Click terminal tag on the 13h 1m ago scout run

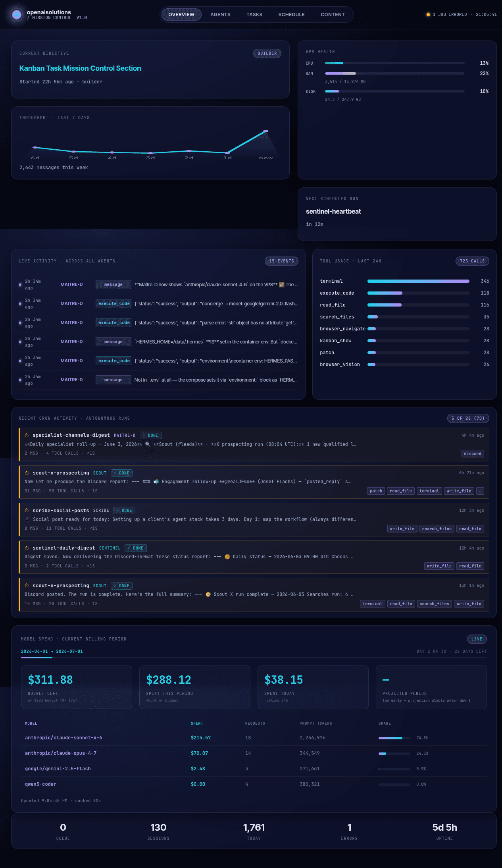372,604
